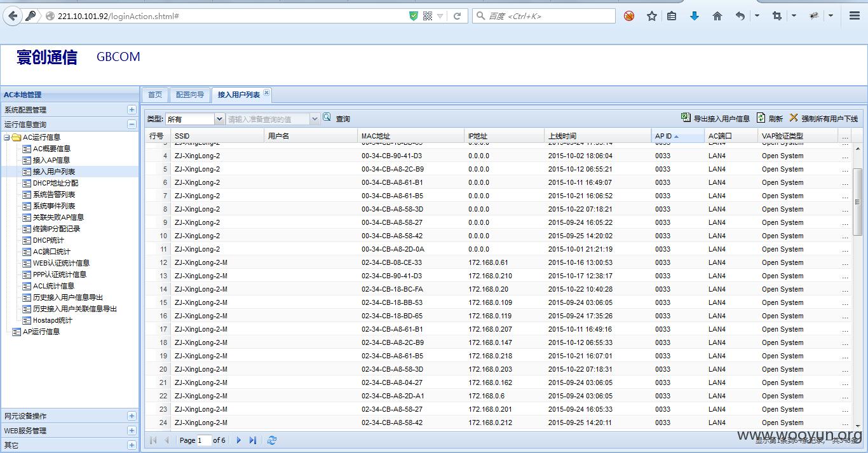Click the green shield security icon
Viewport: 868px width, 453px height.
click(x=414, y=16)
